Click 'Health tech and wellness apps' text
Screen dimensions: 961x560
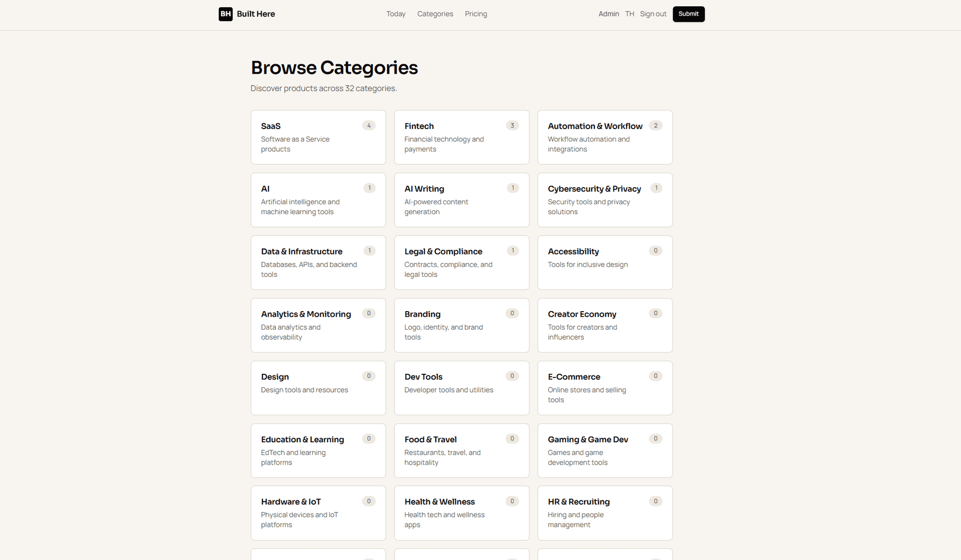click(444, 520)
